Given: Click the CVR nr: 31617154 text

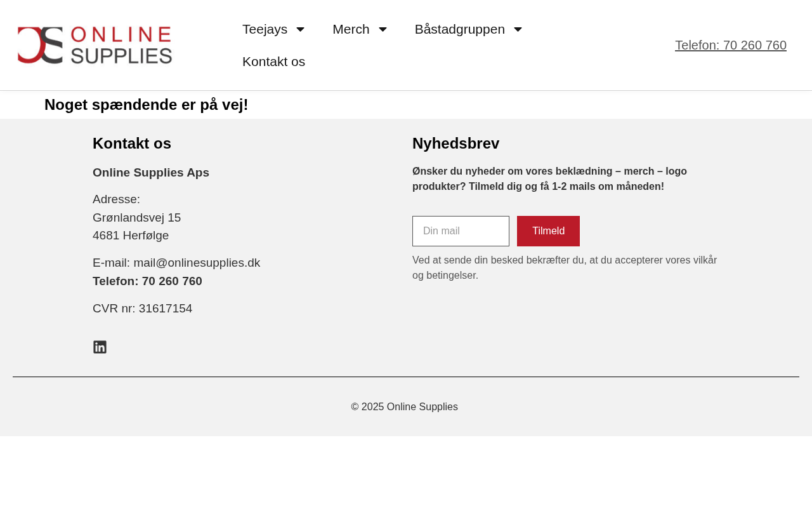Looking at the screenshot, I should click(x=142, y=309).
